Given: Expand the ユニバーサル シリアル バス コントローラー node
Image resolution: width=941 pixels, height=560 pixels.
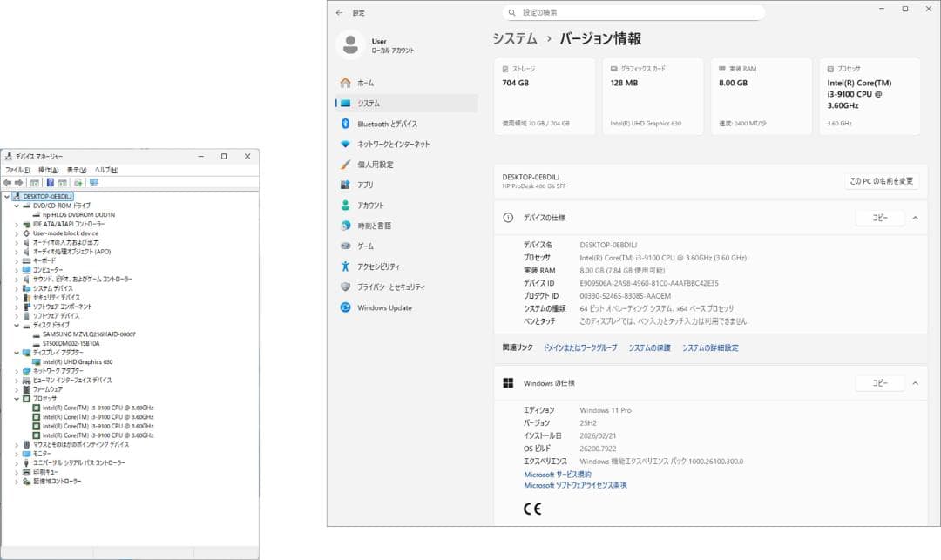Looking at the screenshot, I should pyautogui.click(x=17, y=462).
